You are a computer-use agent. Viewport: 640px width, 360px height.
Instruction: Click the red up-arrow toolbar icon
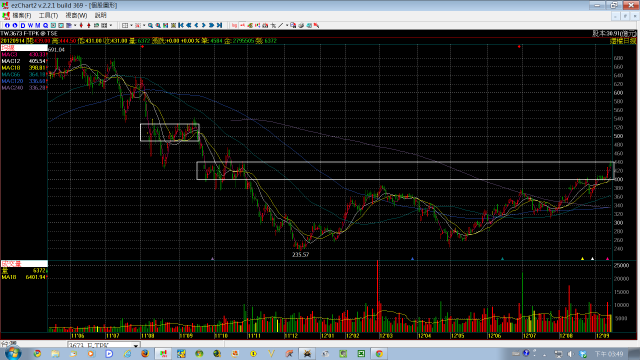pyautogui.click(x=89, y=25)
